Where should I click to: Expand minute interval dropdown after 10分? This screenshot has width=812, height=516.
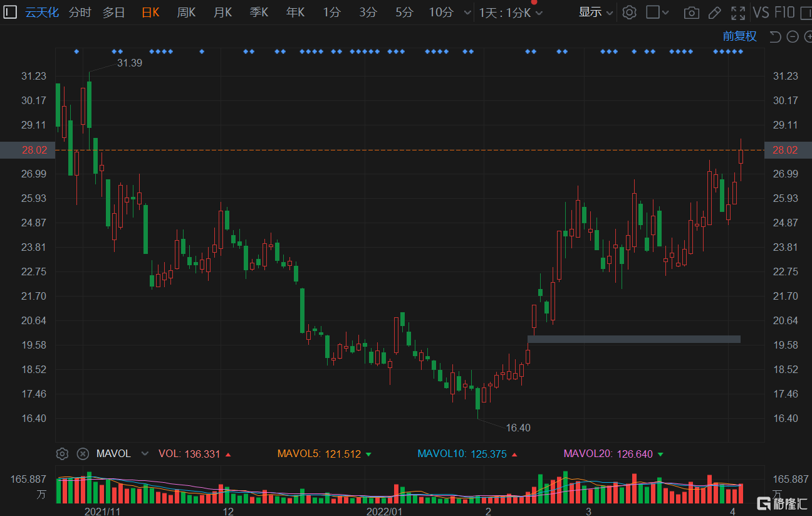point(467,13)
